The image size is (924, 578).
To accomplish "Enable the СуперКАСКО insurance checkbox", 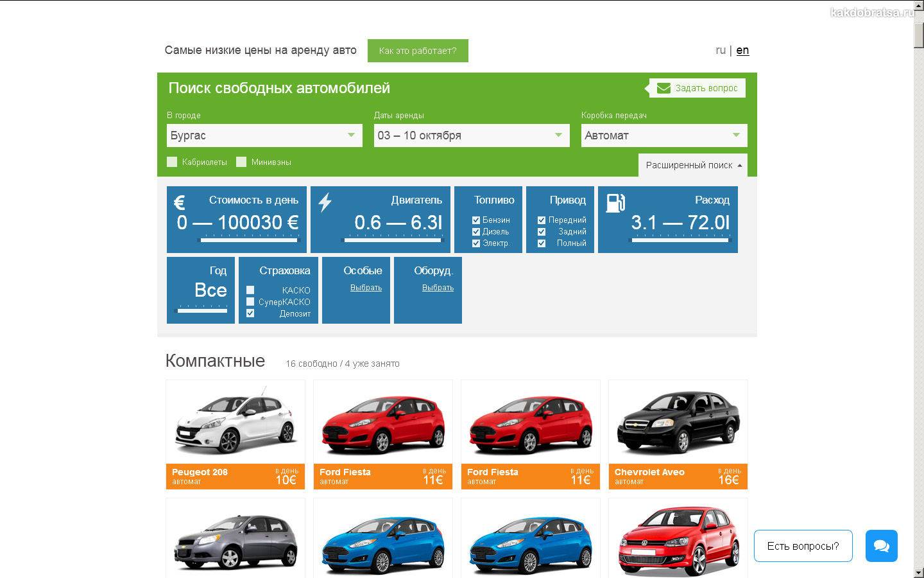I will (x=250, y=302).
